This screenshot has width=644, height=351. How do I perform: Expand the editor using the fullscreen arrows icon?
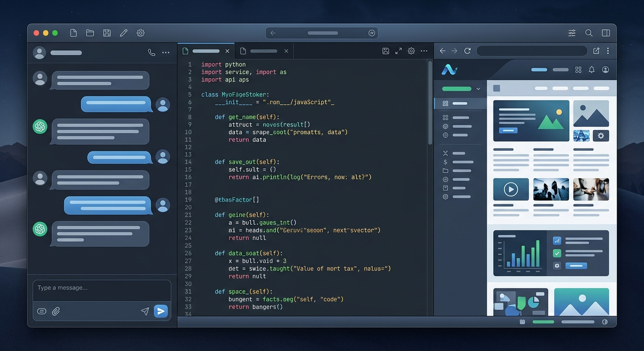(x=398, y=51)
